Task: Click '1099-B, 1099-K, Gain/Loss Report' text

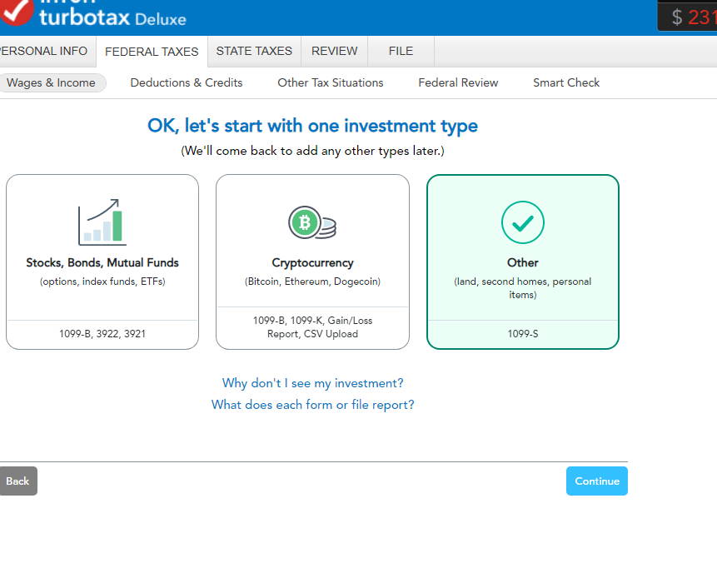Action: [x=313, y=327]
